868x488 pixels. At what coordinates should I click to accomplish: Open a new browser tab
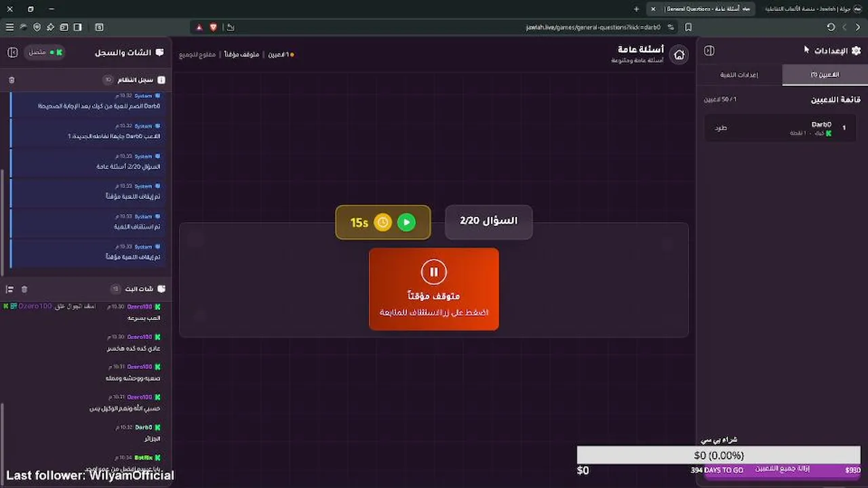click(x=636, y=9)
